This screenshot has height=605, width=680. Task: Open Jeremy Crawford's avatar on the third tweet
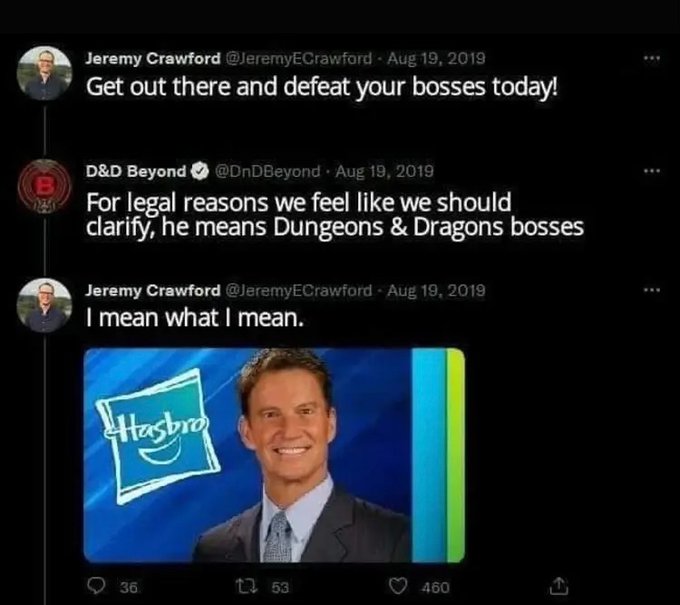tap(45, 305)
